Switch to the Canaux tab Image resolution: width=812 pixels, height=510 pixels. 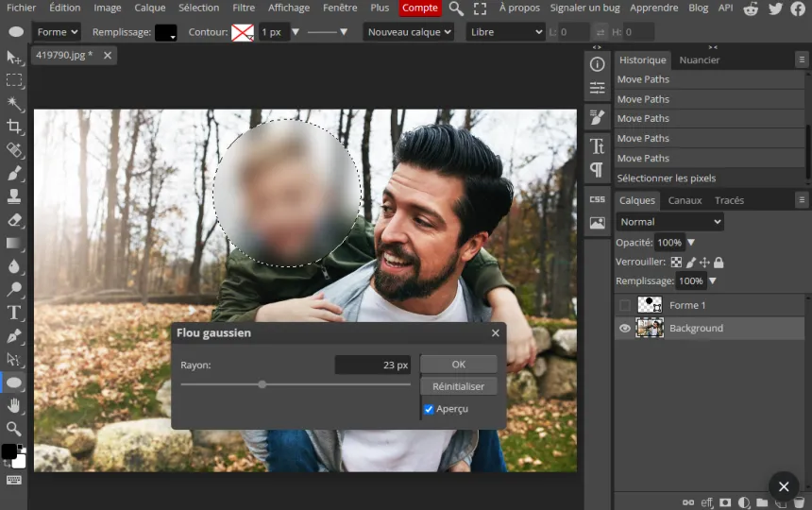[685, 200]
